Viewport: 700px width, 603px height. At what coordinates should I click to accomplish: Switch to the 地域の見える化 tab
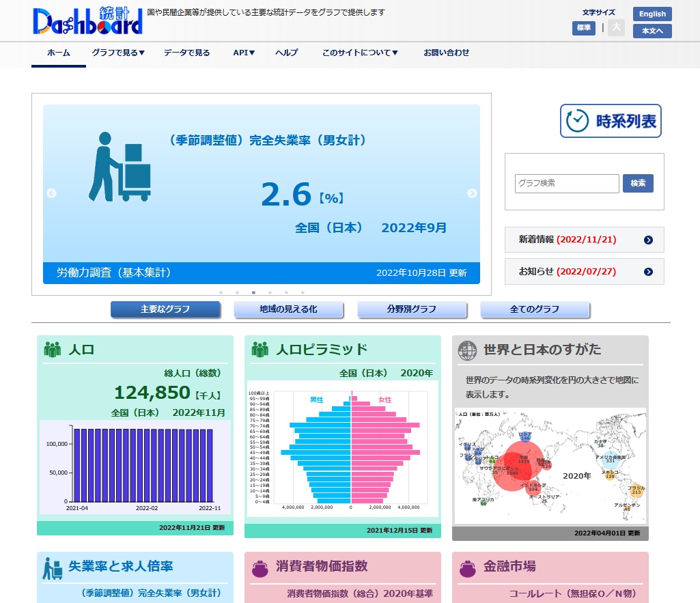coord(288,309)
